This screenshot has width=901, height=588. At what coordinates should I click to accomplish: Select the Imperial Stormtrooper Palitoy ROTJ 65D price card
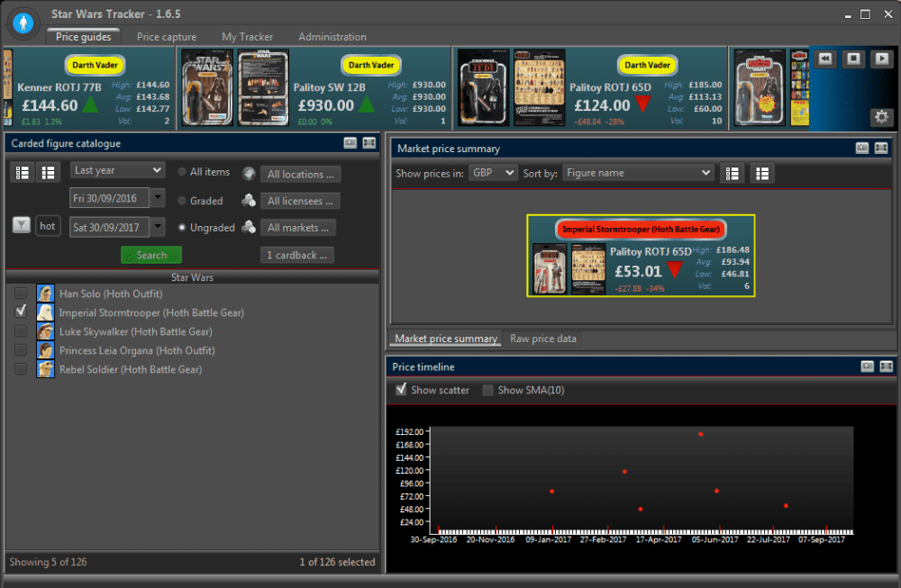pyautogui.click(x=641, y=256)
